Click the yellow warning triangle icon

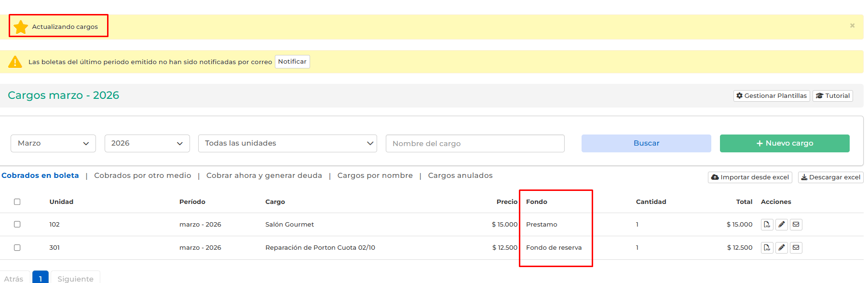pos(15,62)
